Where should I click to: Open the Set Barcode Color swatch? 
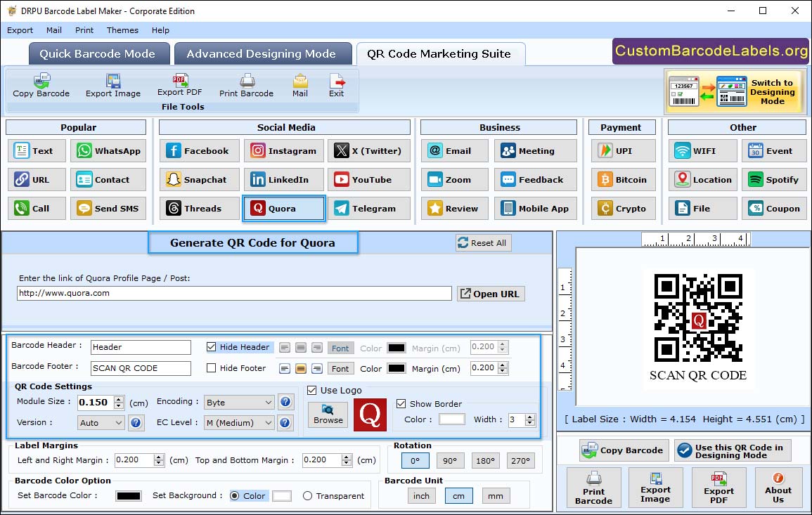point(129,496)
